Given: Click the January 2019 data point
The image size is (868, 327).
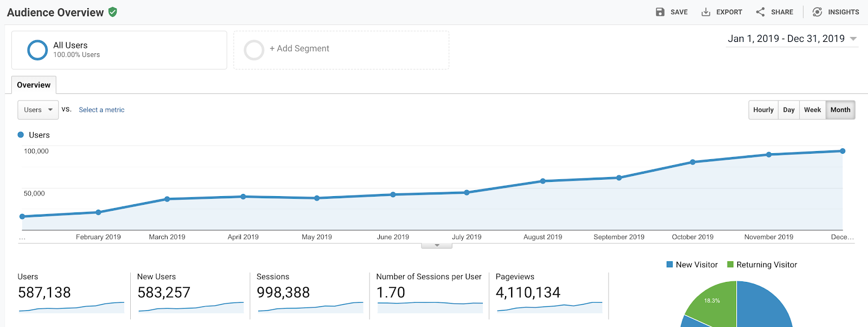Looking at the screenshot, I should point(22,216).
